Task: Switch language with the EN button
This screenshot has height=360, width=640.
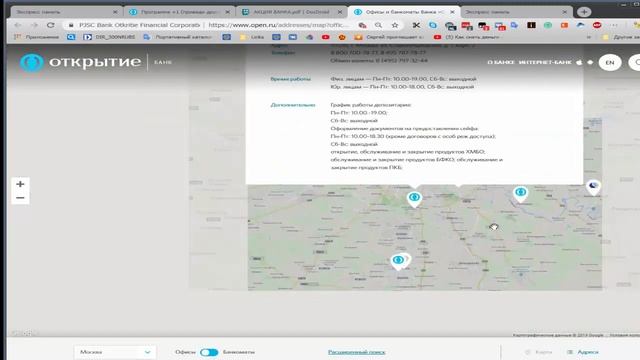Action: click(x=610, y=62)
